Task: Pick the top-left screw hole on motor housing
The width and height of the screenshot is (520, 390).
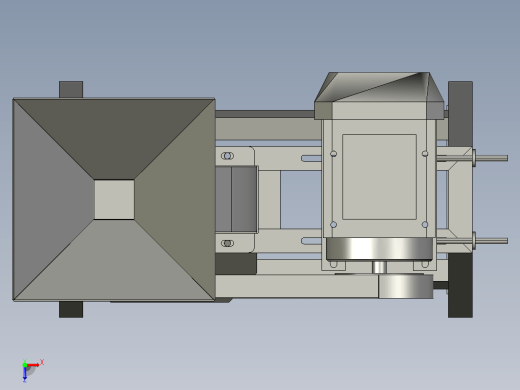Action: (333, 154)
